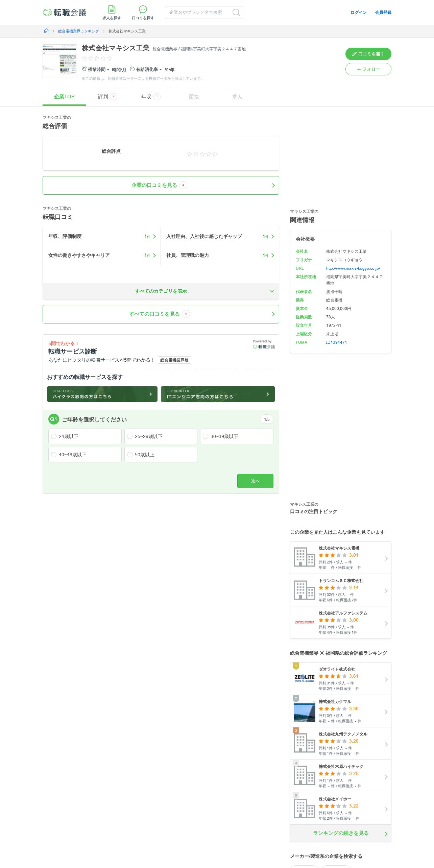Open chevron for トランコムSC card

click(386, 591)
